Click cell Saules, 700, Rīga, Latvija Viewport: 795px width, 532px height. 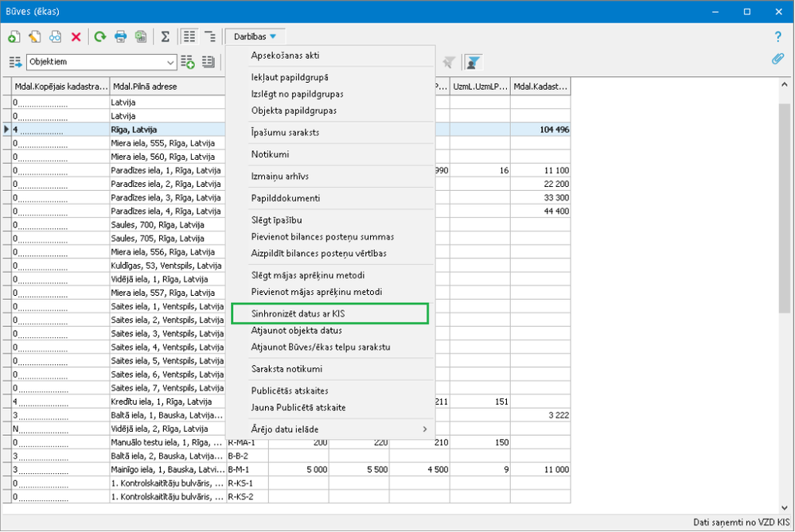pos(168,225)
